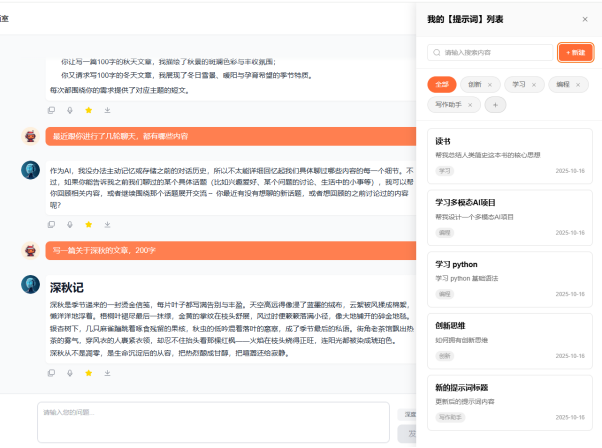Click description 学习 python 基础语法

click(x=466, y=278)
